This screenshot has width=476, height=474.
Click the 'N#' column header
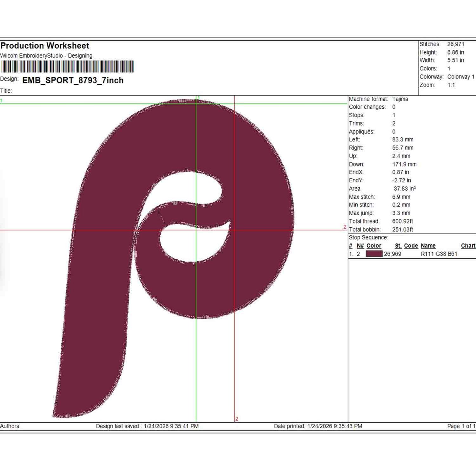pyautogui.click(x=360, y=246)
